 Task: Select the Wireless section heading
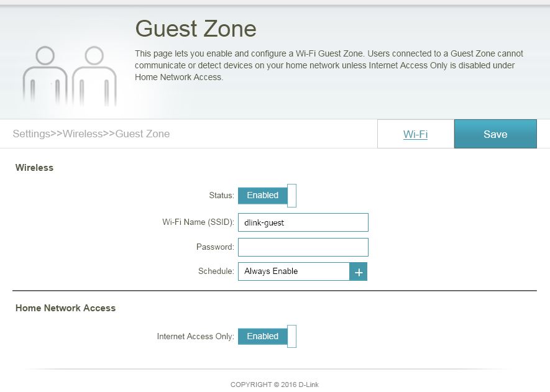tap(34, 168)
